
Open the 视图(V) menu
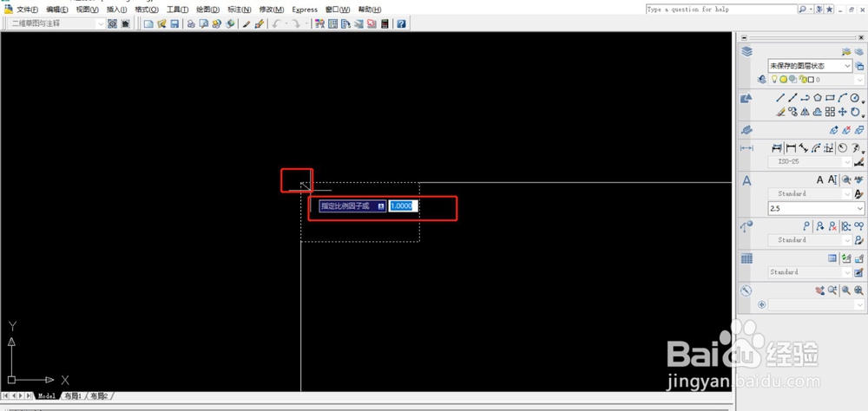(87, 10)
